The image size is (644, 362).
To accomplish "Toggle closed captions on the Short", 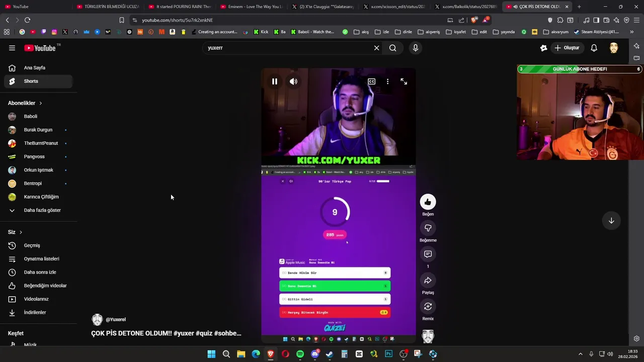I will point(371,81).
